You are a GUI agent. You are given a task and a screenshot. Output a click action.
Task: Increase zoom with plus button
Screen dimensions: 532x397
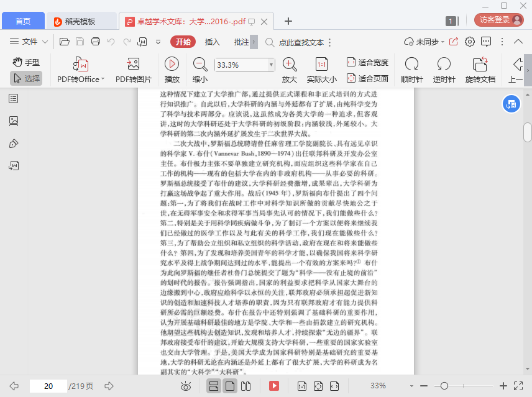click(x=503, y=386)
